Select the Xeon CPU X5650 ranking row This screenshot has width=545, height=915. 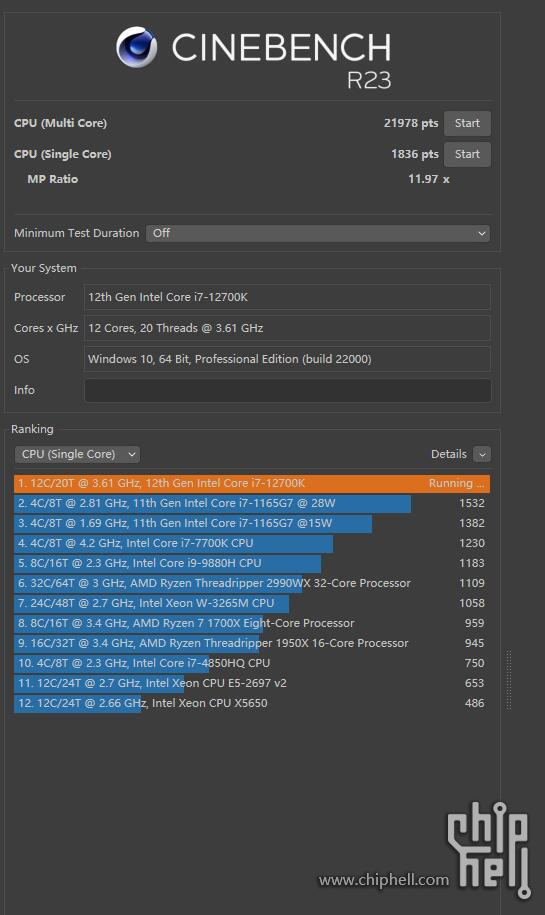coord(252,703)
